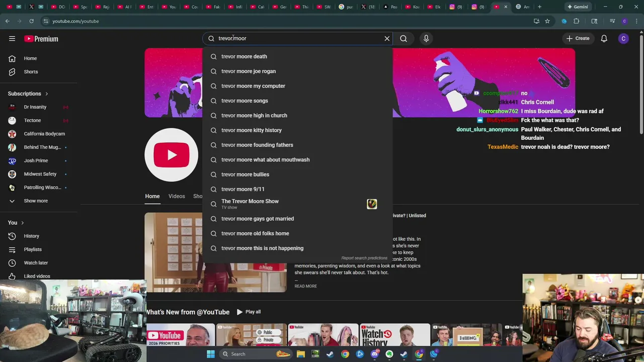Open the notifications bell

604,38
